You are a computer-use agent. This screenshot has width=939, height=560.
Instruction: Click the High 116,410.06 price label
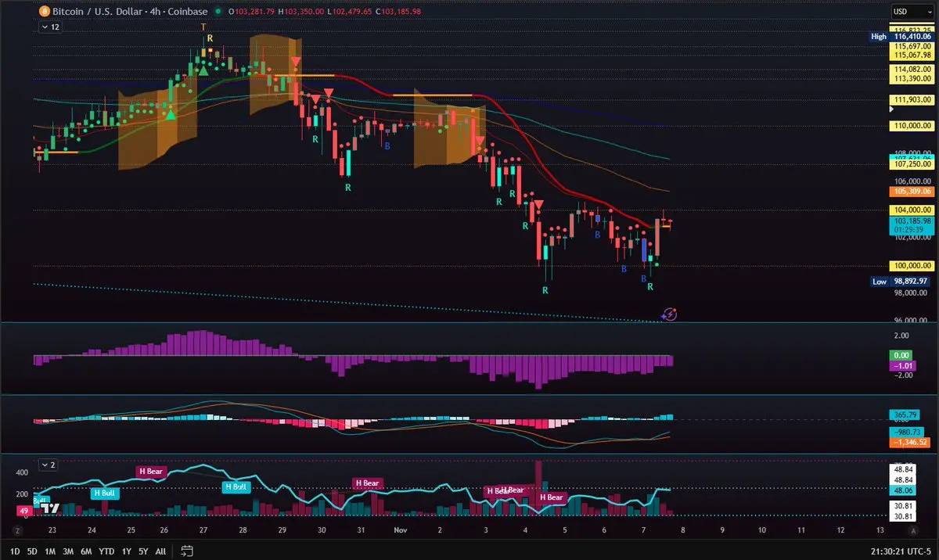point(901,37)
